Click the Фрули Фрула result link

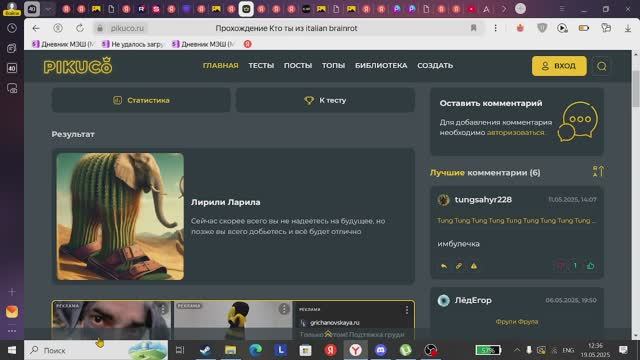tap(517, 322)
